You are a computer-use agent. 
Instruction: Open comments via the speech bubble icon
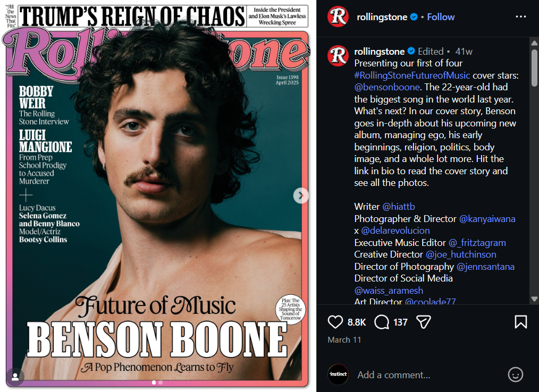[x=382, y=322]
